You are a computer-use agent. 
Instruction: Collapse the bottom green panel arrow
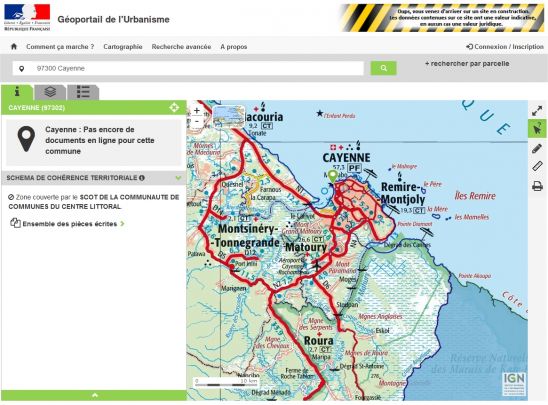(94, 395)
